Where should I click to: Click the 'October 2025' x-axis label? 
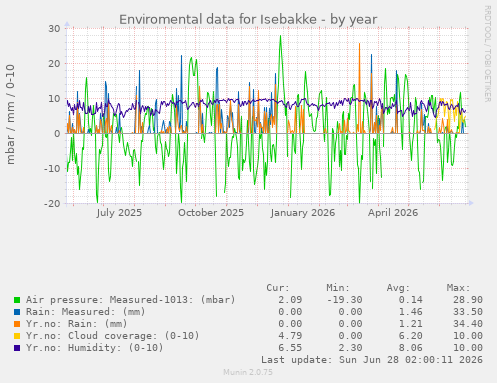tap(211, 213)
